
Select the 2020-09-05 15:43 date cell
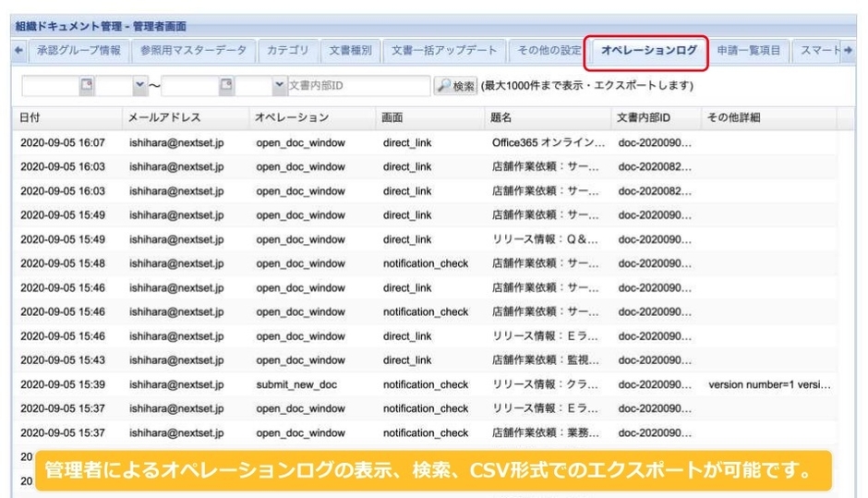pos(63,360)
